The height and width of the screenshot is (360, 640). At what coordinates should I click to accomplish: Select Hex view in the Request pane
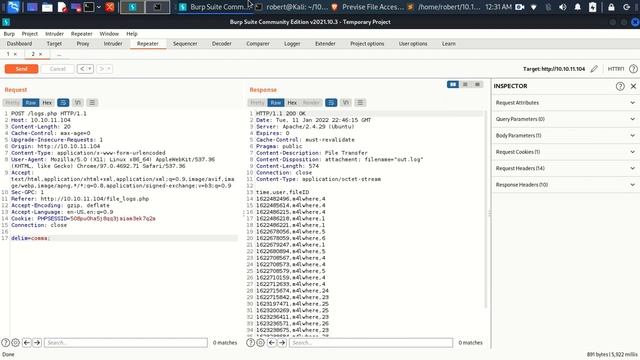(47, 103)
